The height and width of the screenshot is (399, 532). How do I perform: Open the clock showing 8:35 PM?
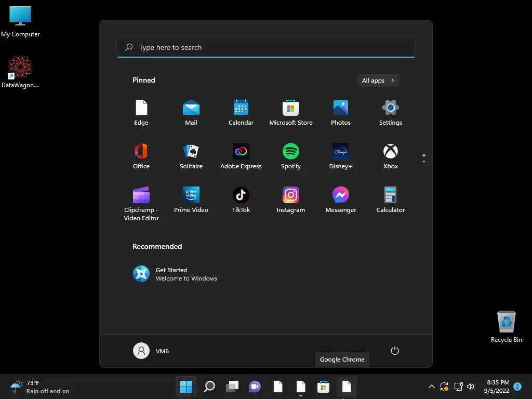(x=497, y=387)
